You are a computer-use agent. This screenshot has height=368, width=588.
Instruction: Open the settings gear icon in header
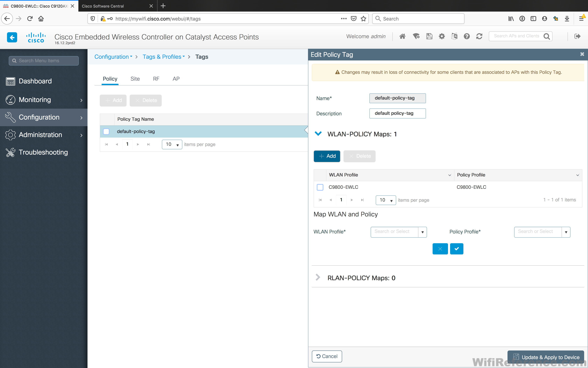(442, 36)
